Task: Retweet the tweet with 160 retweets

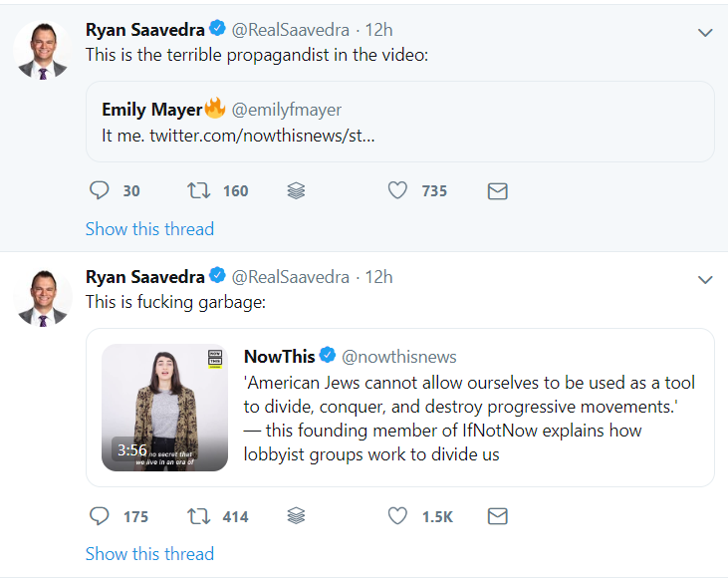Action: pos(197,190)
